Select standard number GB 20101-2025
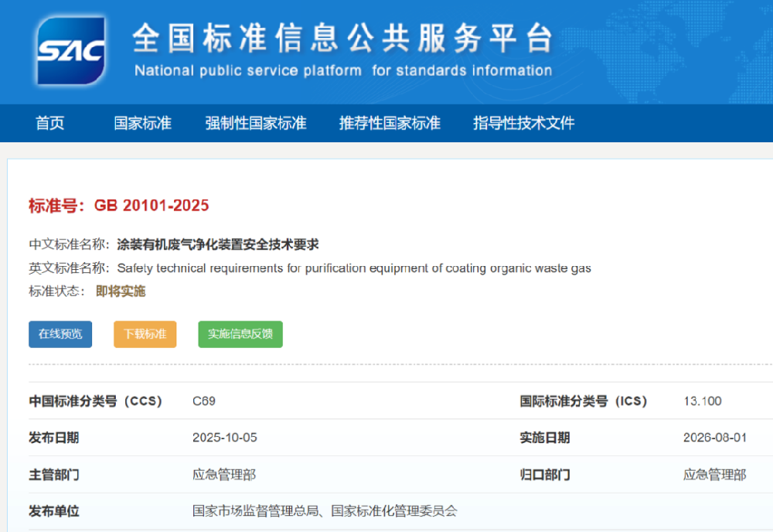773x532 pixels. click(152, 206)
